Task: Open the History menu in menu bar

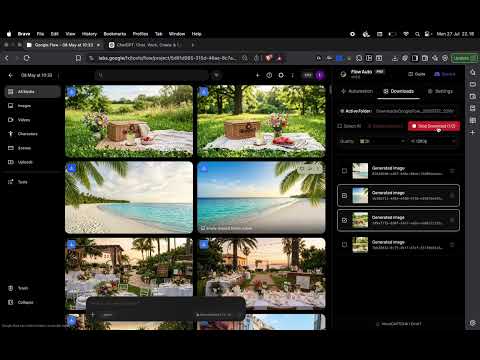Action: click(x=89, y=34)
